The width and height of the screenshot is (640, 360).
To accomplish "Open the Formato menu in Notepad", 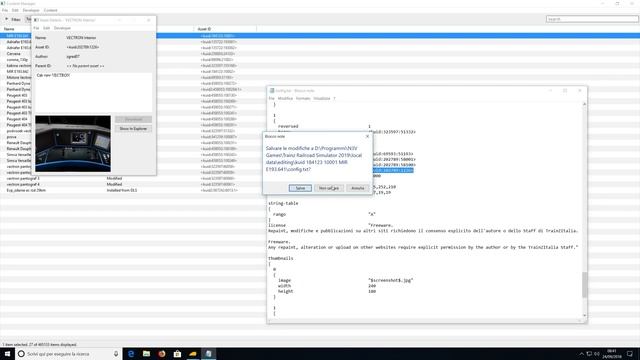I will (303, 98).
